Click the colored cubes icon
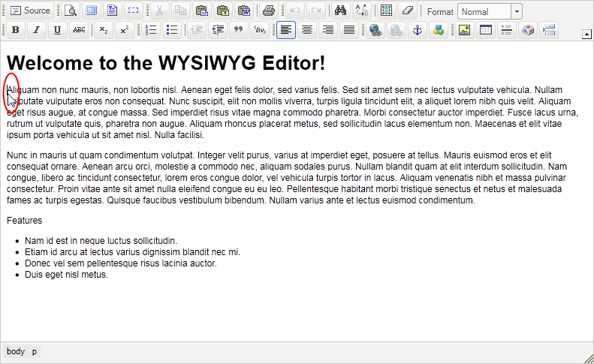Image resolution: width=594 pixels, height=364 pixels. point(439,30)
